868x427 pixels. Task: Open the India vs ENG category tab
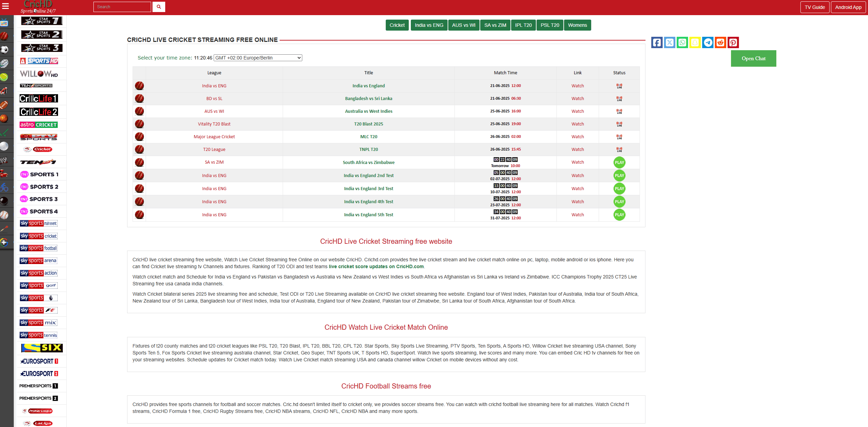point(429,25)
